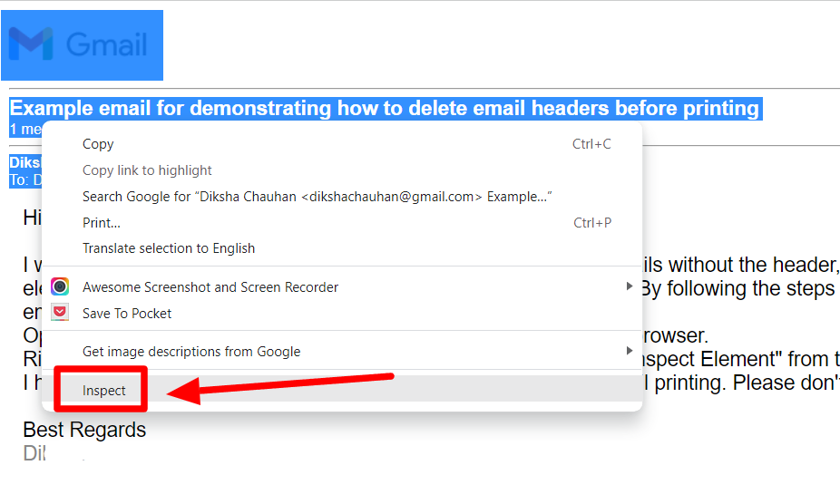This screenshot has width=840, height=504.
Task: Click the Ctrl+C shortcut label
Action: [x=591, y=144]
